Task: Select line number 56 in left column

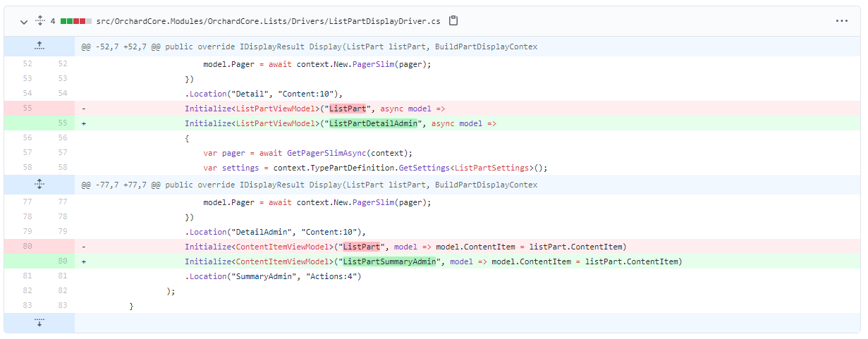Action: point(27,138)
